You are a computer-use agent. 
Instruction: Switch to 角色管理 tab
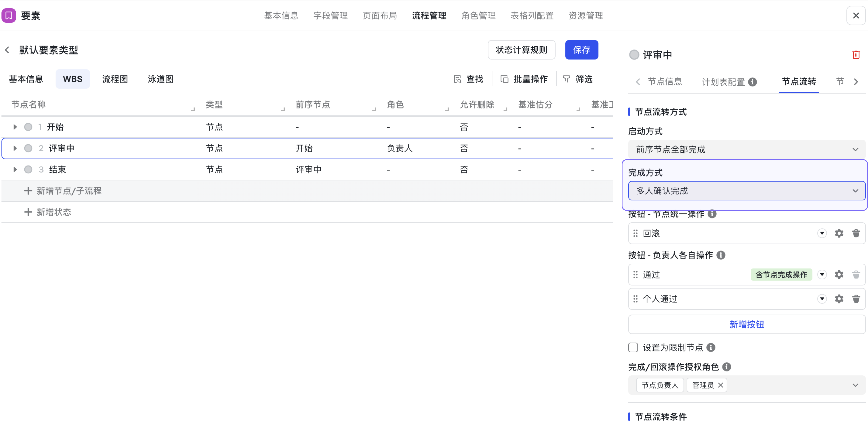pos(479,16)
